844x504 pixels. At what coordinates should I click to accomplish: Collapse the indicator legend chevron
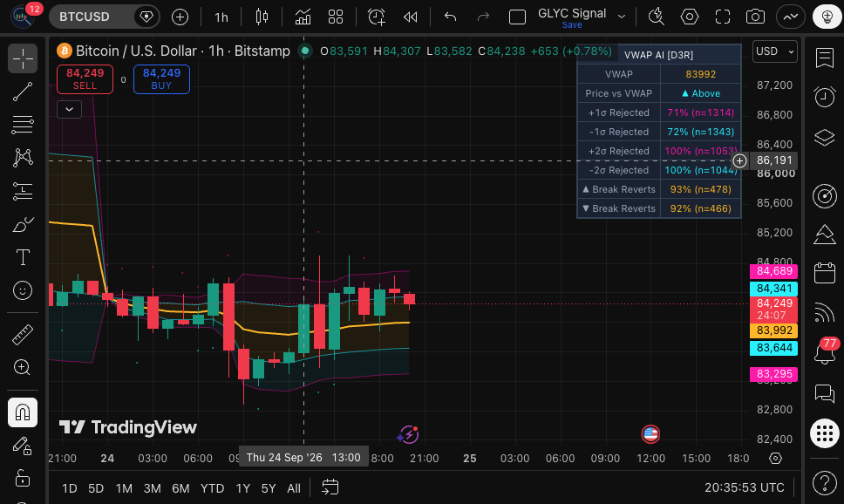pos(70,110)
